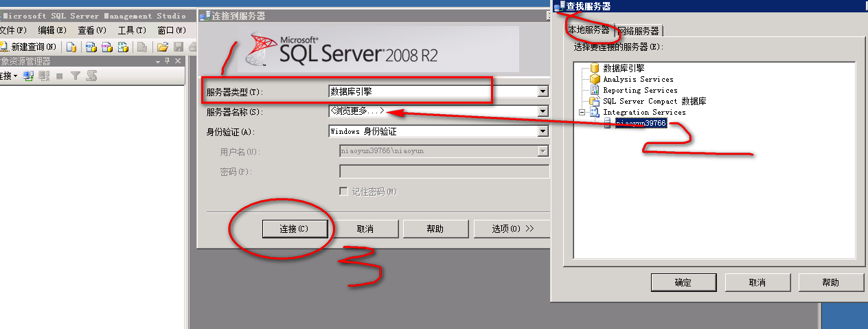The image size is (868, 329).
Task: Toggle the 记住密码 checkbox
Action: point(344,192)
